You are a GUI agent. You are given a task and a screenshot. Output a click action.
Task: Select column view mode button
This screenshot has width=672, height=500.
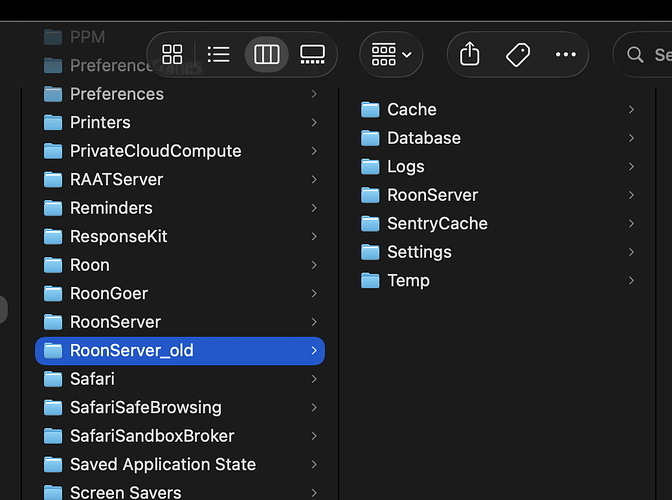(266, 54)
